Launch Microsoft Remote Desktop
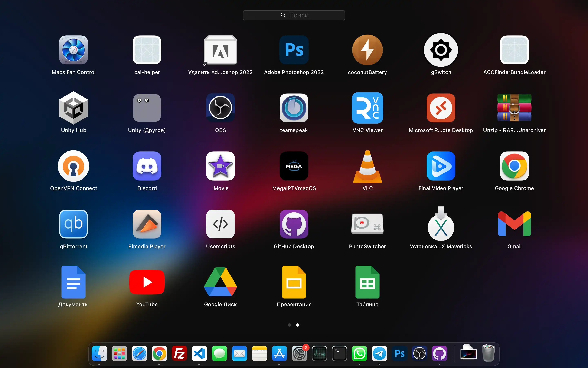 click(441, 108)
